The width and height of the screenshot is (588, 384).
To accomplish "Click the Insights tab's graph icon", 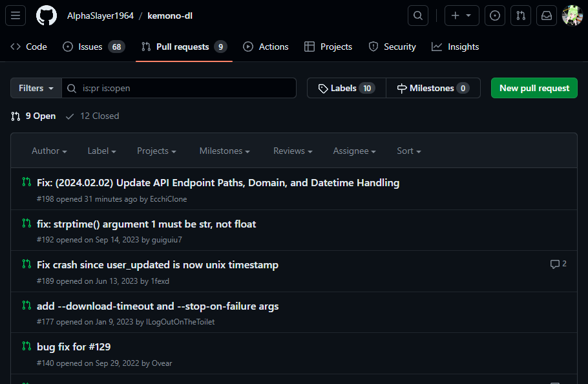I will point(437,47).
